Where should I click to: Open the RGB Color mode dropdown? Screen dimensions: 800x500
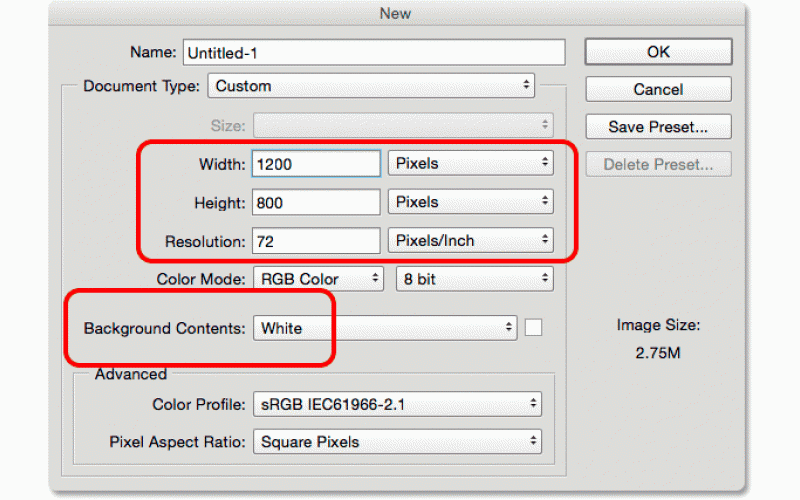tap(318, 279)
